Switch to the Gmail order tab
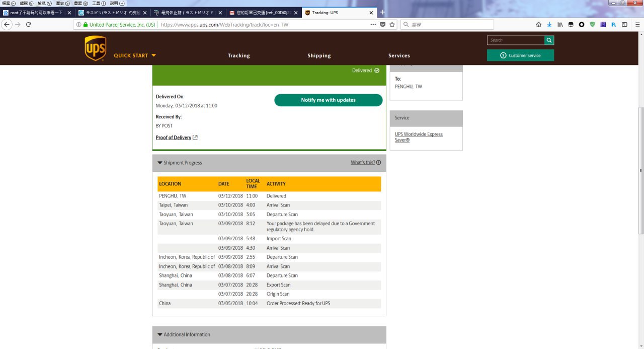Image resolution: width=644 pixels, height=349 pixels. click(x=261, y=13)
